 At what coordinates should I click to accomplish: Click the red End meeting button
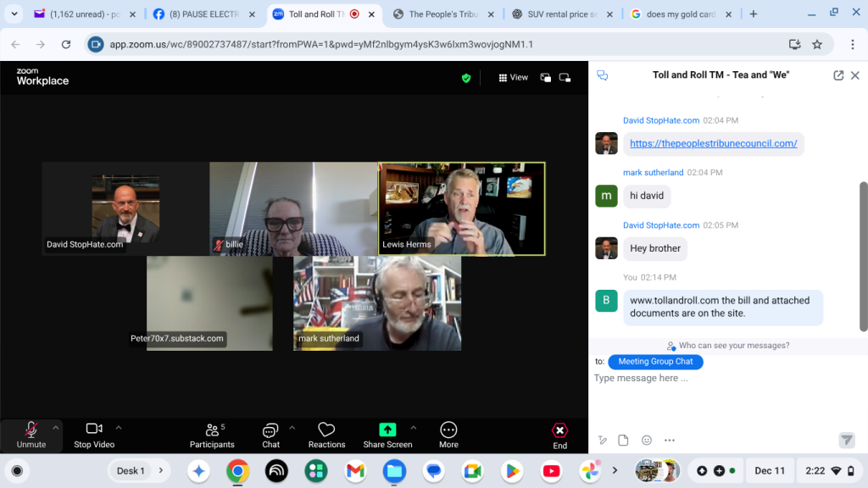tap(559, 430)
